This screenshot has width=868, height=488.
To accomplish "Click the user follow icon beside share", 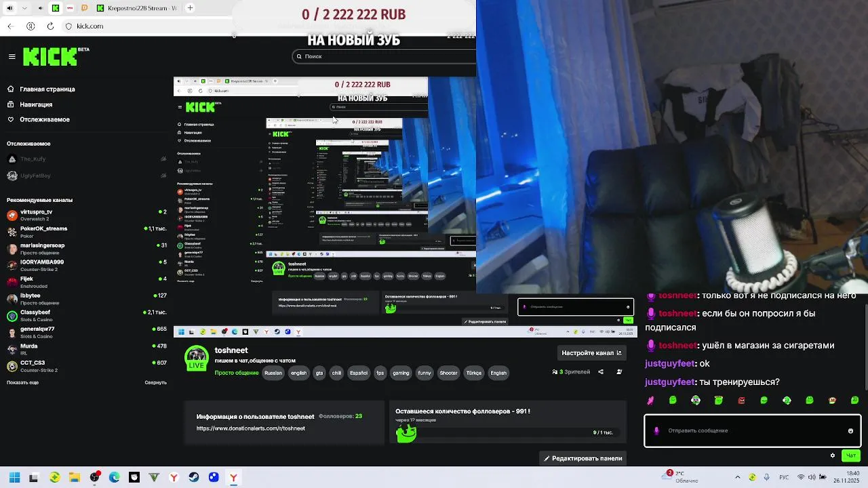I will click(619, 371).
